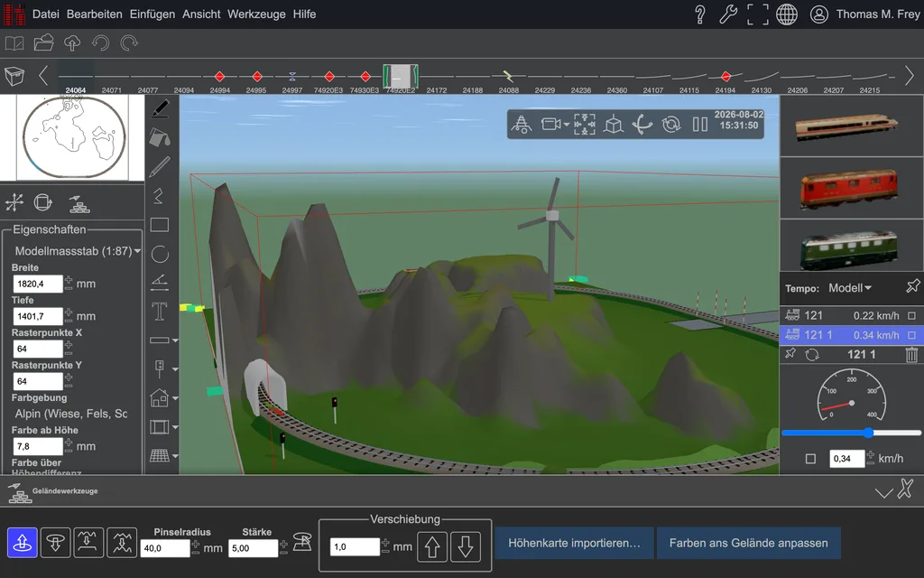Open the Tempo Modell dropdown
Viewport: 924px width, 578px height.
point(850,288)
